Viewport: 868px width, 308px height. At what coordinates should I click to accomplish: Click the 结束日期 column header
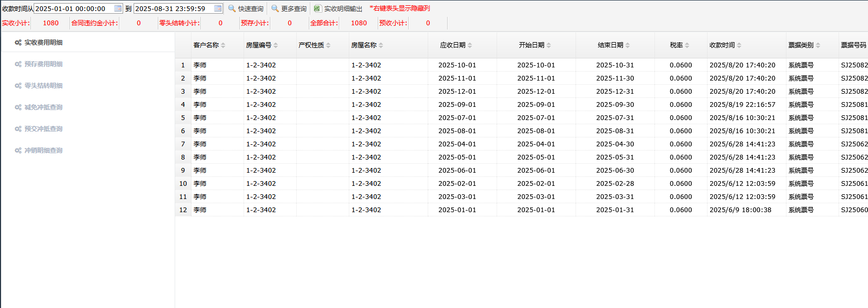tap(610, 45)
